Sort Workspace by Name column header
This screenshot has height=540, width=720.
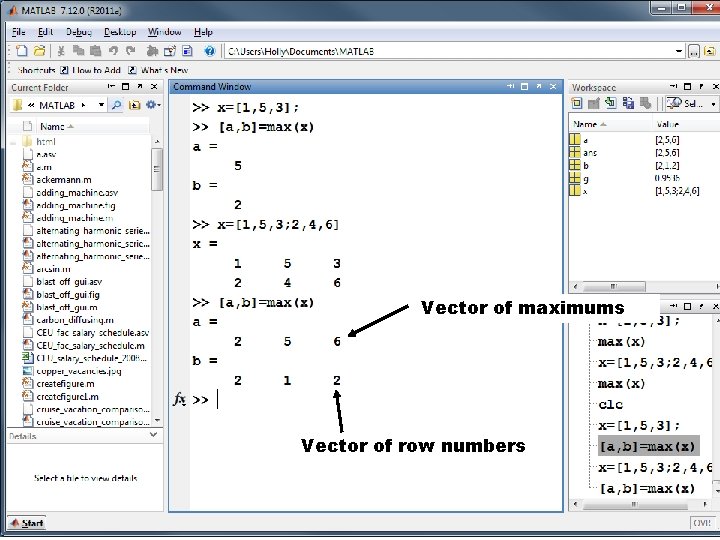coord(590,124)
